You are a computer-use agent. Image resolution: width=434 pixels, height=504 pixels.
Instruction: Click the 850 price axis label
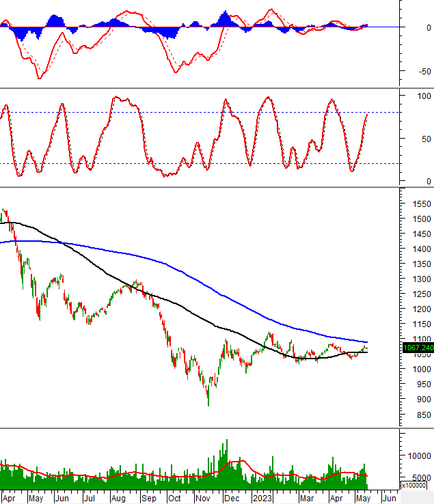424,415
